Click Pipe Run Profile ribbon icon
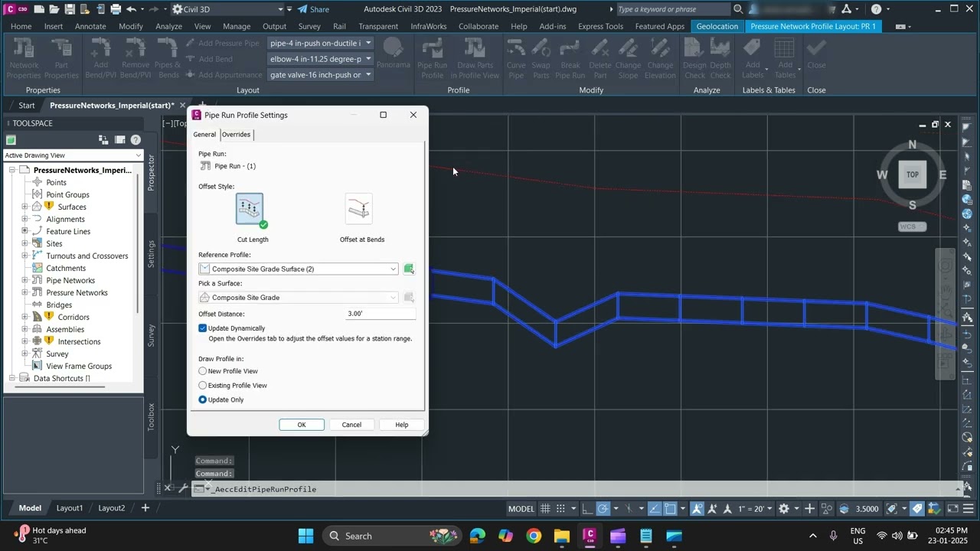The height and width of the screenshot is (551, 980). tap(433, 57)
